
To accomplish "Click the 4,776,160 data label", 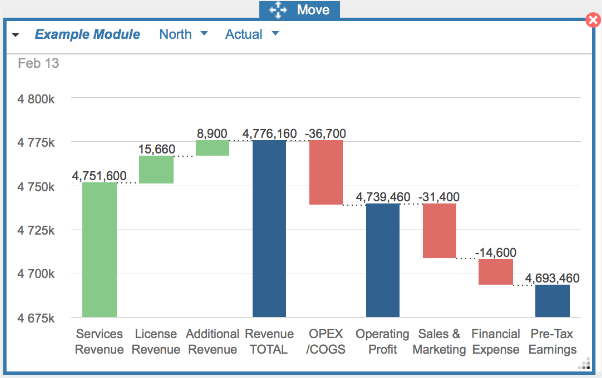I will 270,134.
